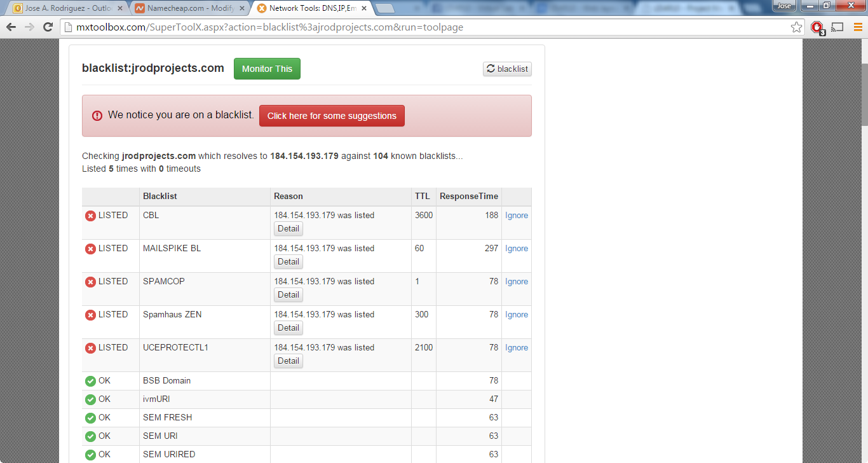This screenshot has width=868, height=463.
Task: Click the green OK icon for ivmURI
Action: 90,399
